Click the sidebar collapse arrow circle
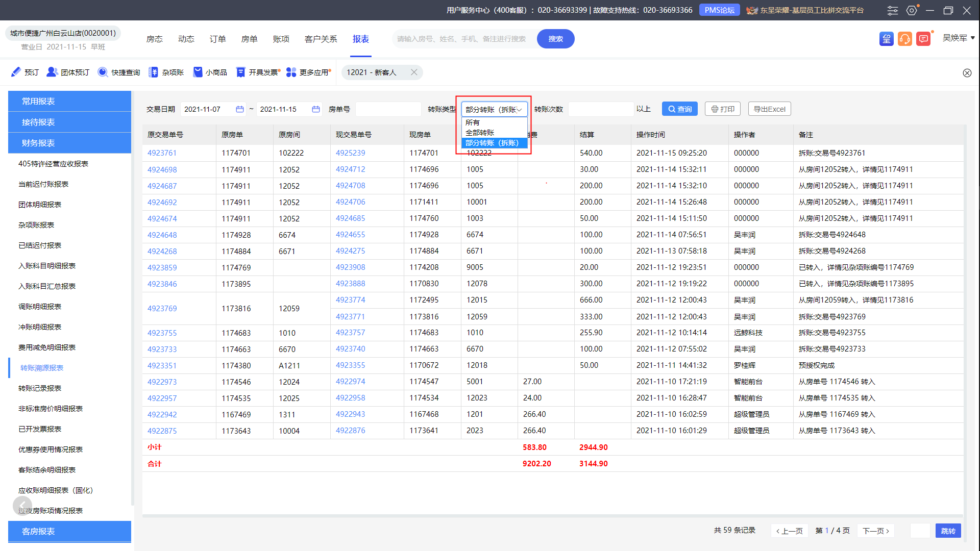The width and height of the screenshot is (980, 551). click(22, 506)
